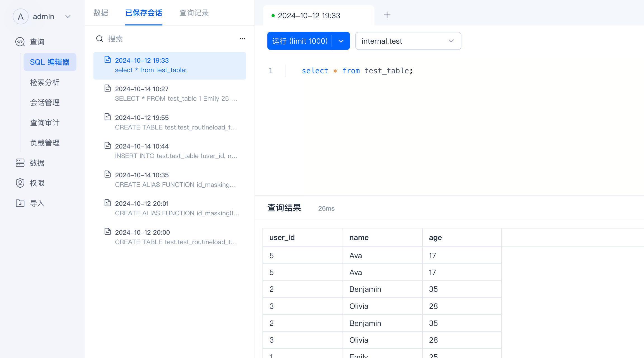Click the admin avatar circle

point(21,17)
